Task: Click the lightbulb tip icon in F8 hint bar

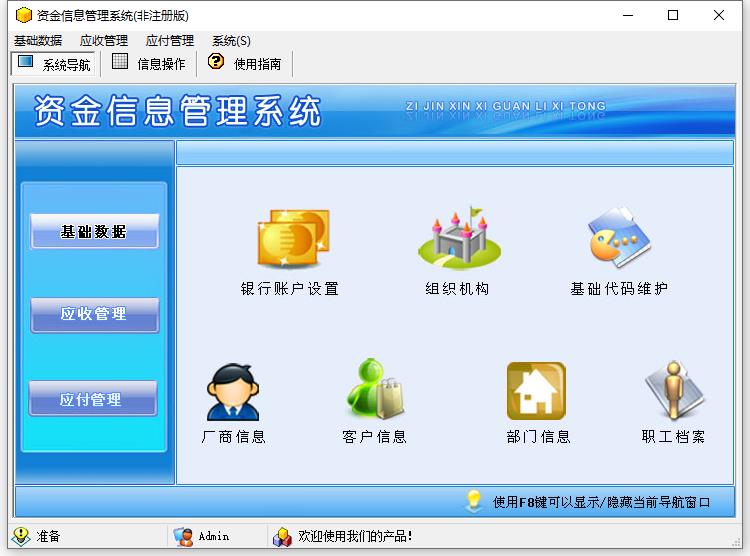Action: (x=474, y=501)
